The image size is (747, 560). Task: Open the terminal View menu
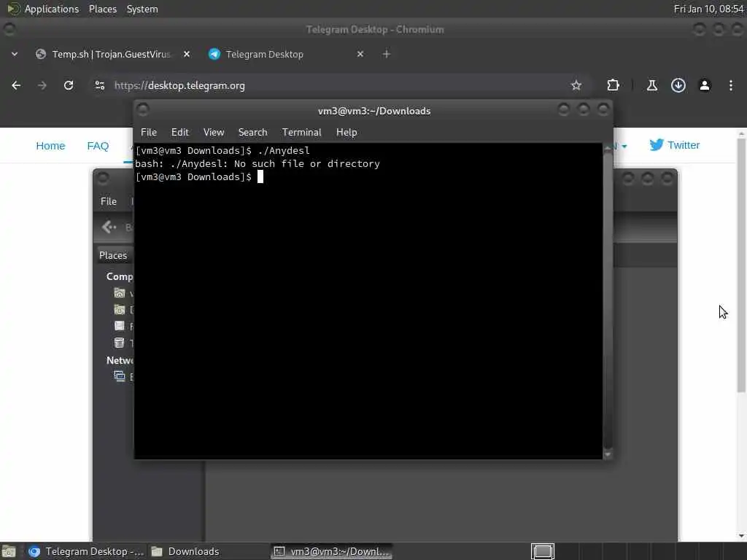(214, 133)
